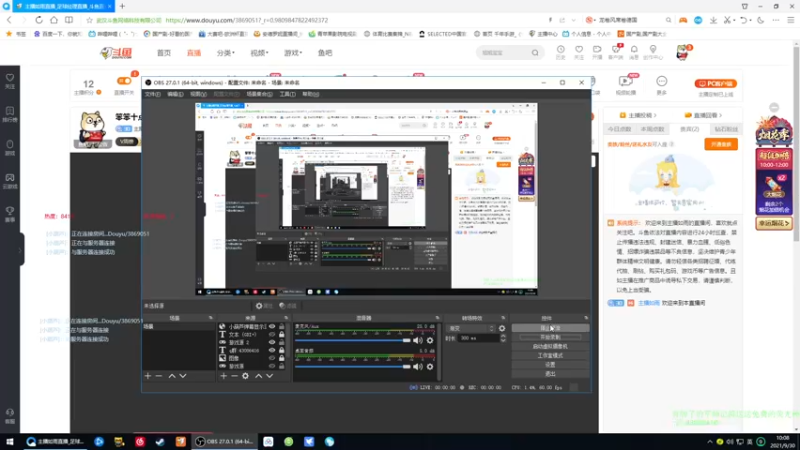Enable 工作室模式 in Controls

[x=550, y=356]
